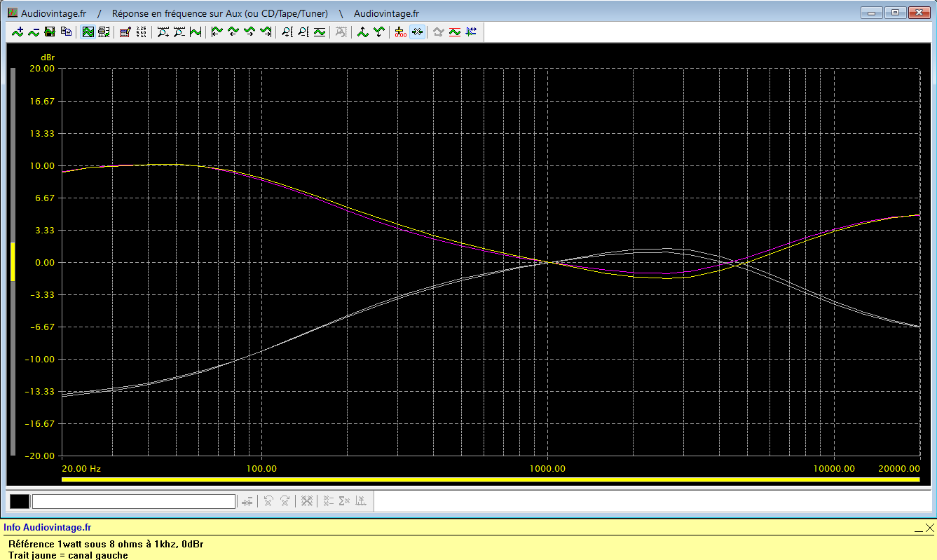Click the '20000.00' frequency axis label
937x560 pixels.
[x=900, y=468]
